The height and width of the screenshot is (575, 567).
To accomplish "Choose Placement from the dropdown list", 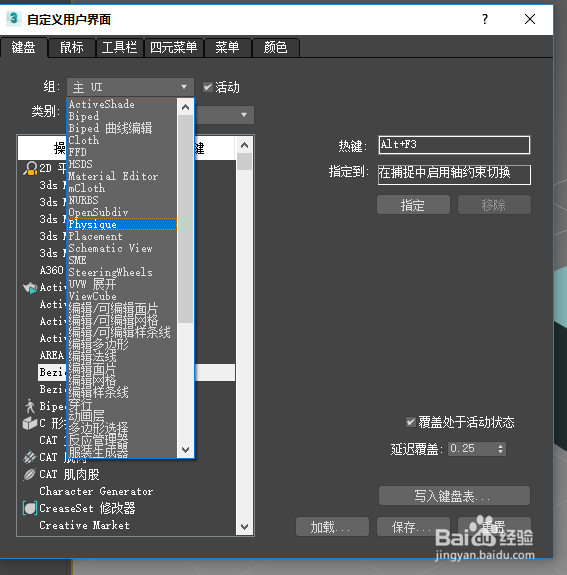I will tap(122, 236).
